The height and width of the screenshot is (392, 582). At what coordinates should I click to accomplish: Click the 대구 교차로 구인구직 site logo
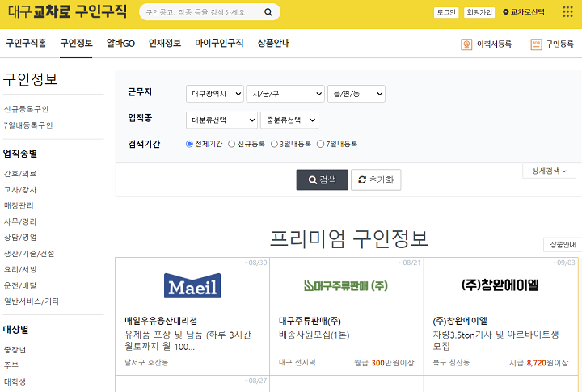click(x=67, y=11)
